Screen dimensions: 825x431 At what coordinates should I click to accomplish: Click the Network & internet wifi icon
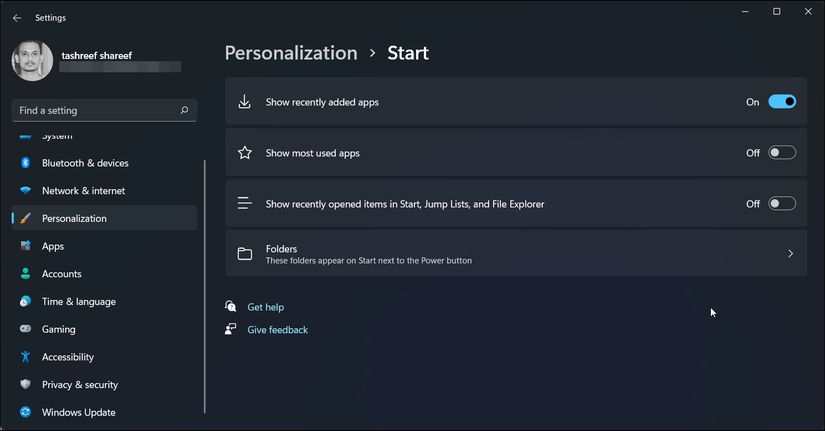coord(25,191)
